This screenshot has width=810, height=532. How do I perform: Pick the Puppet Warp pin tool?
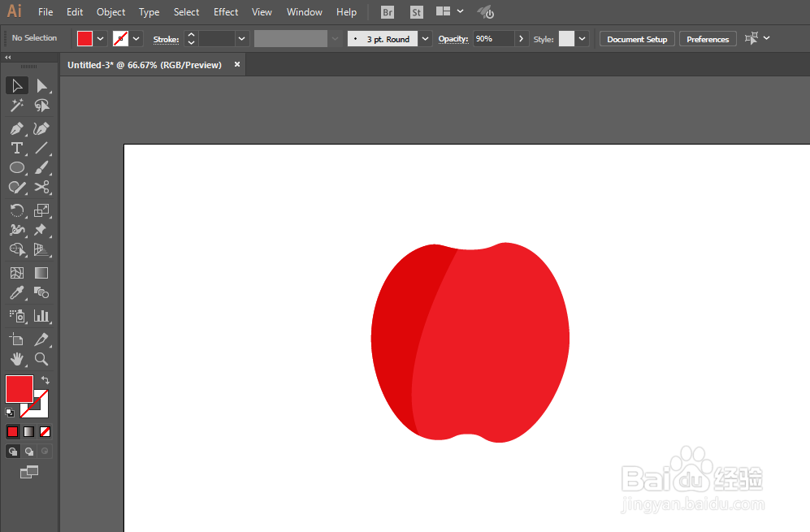(41, 230)
